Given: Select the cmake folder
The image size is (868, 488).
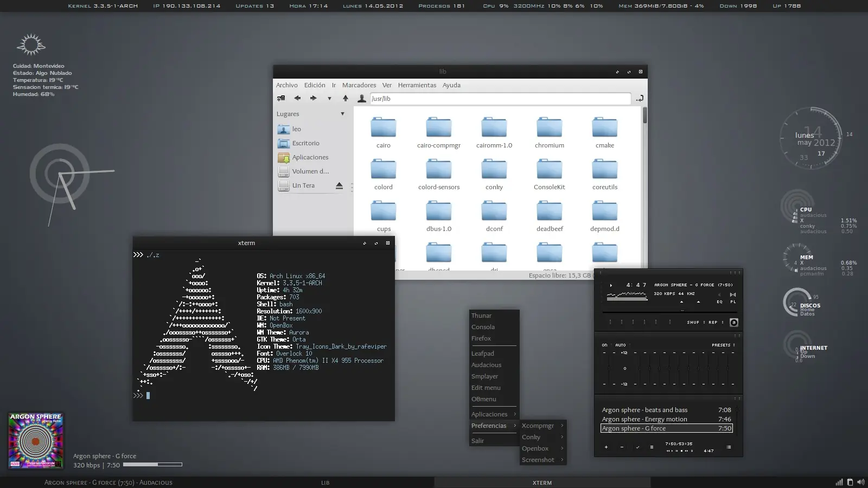Looking at the screenshot, I should point(605,132).
